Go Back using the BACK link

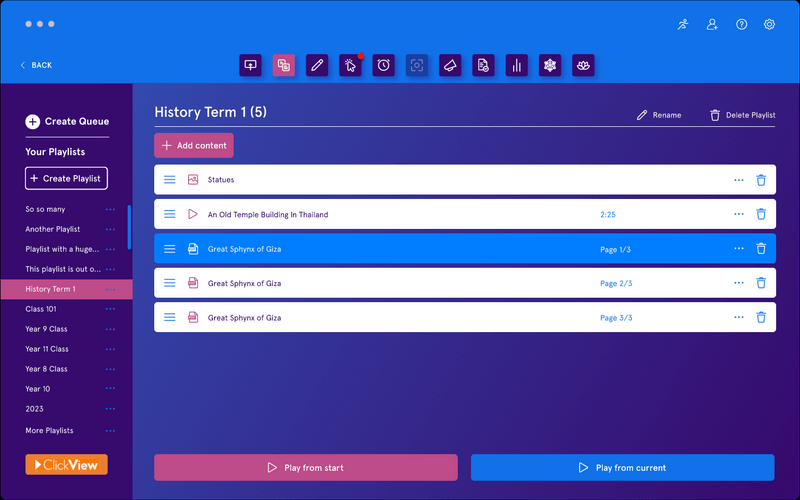point(36,65)
